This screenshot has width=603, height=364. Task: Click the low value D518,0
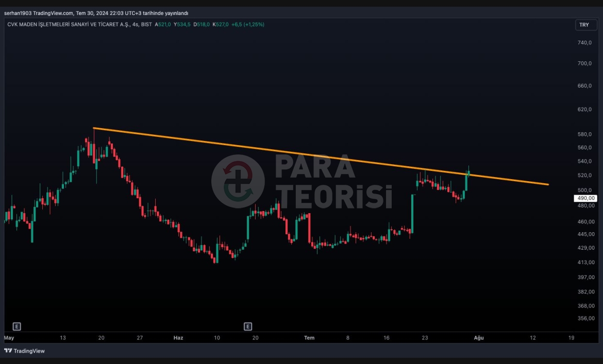(202, 24)
